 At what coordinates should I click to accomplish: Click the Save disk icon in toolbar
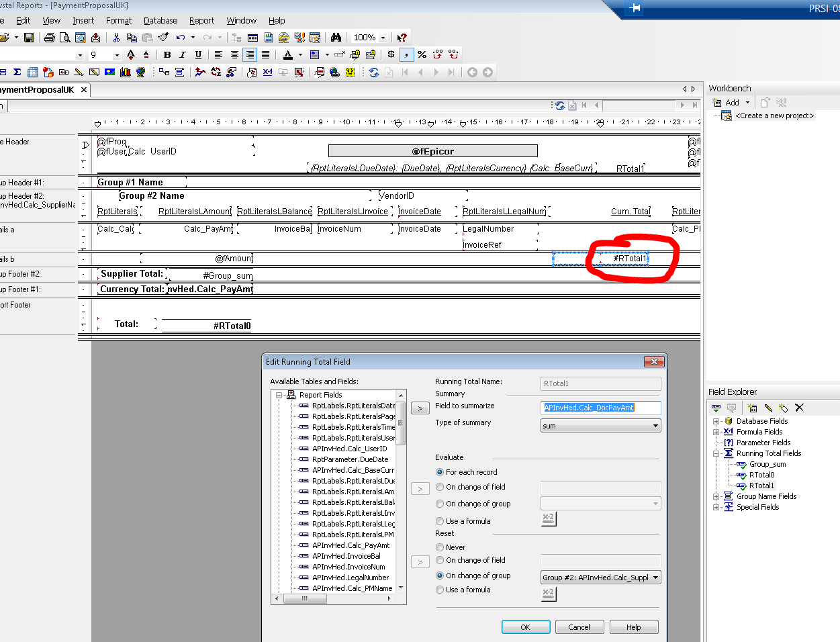pyautogui.click(x=29, y=38)
